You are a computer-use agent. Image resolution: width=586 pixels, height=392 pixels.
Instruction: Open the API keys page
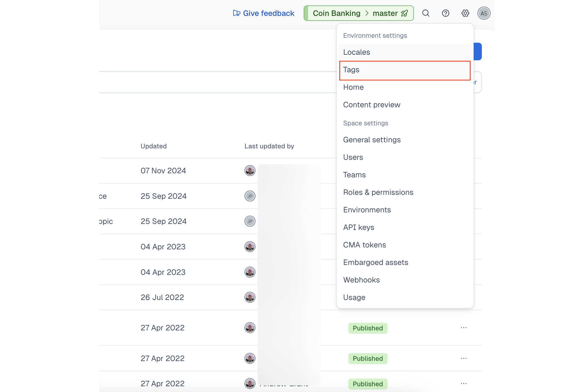tap(359, 227)
